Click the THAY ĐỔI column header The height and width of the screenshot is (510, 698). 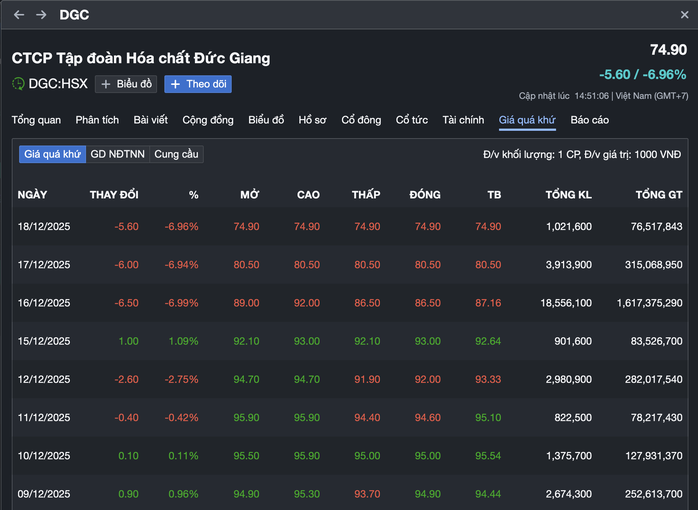[x=114, y=194]
